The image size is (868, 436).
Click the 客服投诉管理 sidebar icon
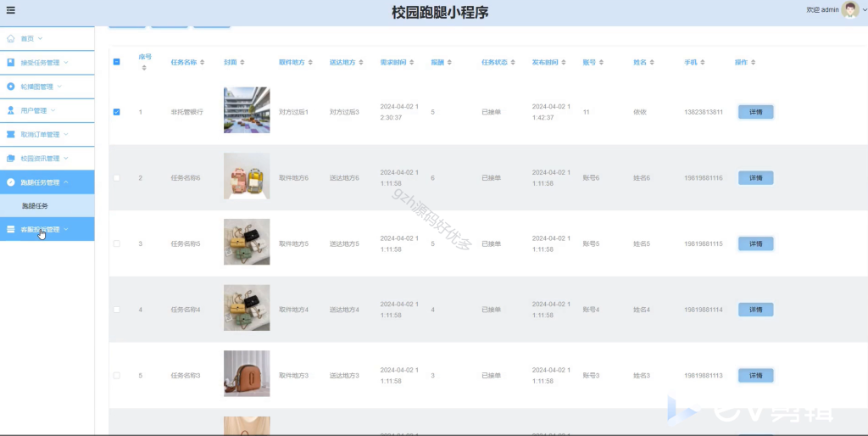coord(10,229)
